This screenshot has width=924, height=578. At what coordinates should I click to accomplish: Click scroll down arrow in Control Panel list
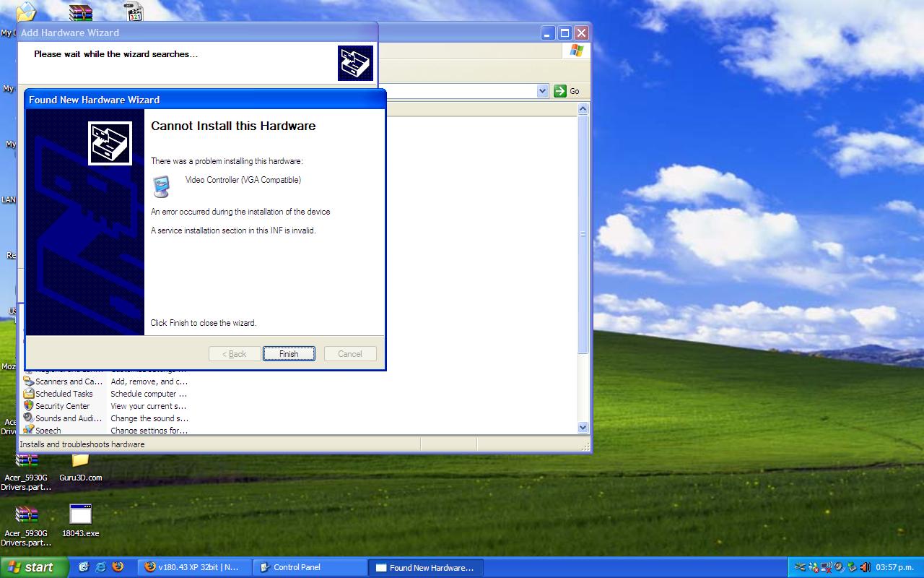point(583,428)
